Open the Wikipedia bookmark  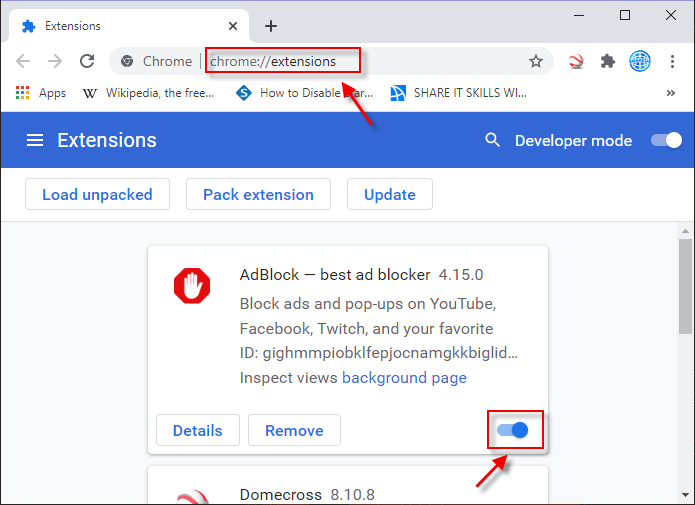148,93
